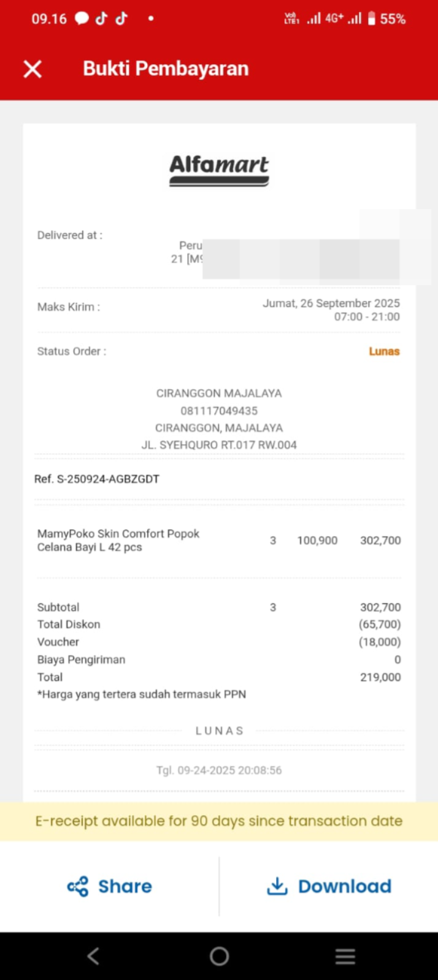
Task: Tap the MamyPoko Skin Comfort item name
Action: (118, 540)
